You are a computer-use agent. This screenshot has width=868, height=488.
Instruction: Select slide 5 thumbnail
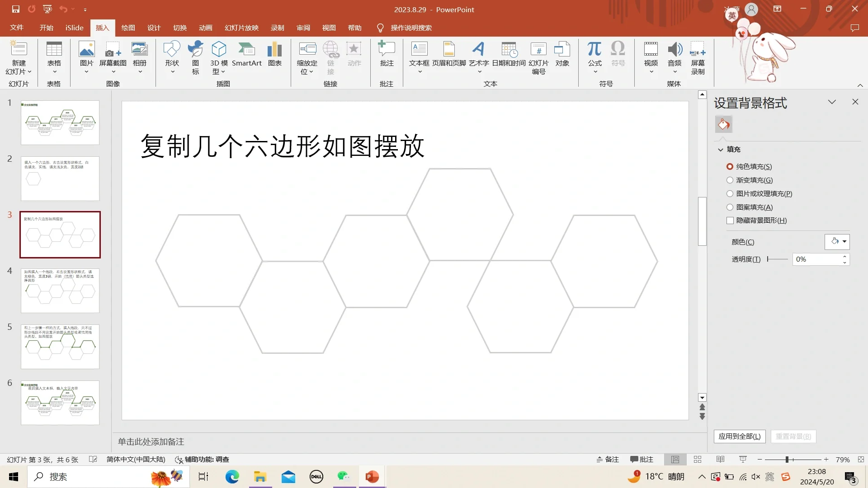[x=60, y=347]
